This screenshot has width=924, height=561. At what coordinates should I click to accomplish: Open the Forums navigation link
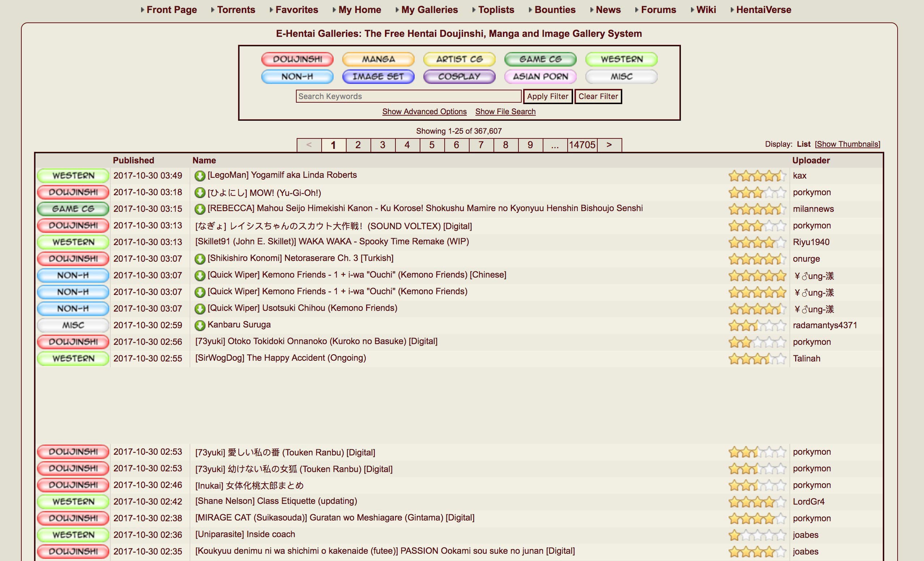point(658,10)
